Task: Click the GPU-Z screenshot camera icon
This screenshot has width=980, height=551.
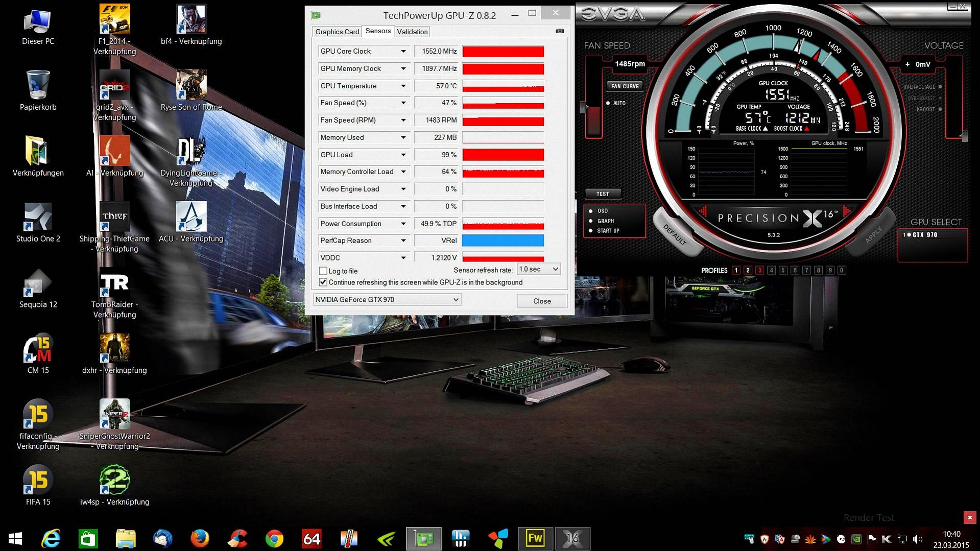Action: [560, 31]
